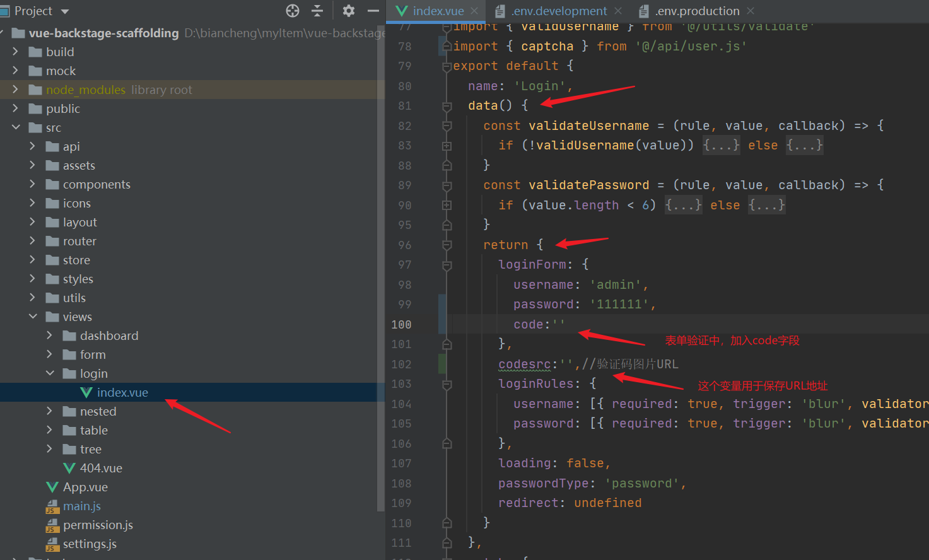Click the Vue icon of App.vue
The height and width of the screenshot is (560, 929).
[52, 487]
